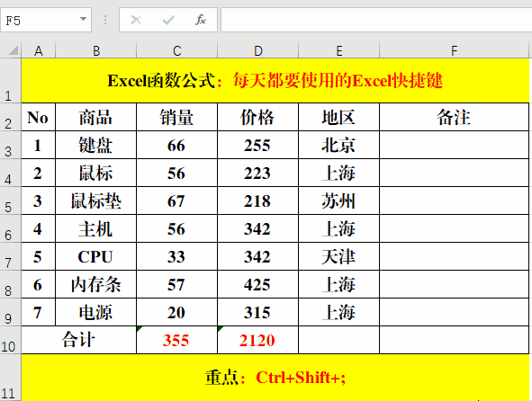
Task: Select column B header
Action: 96,51
